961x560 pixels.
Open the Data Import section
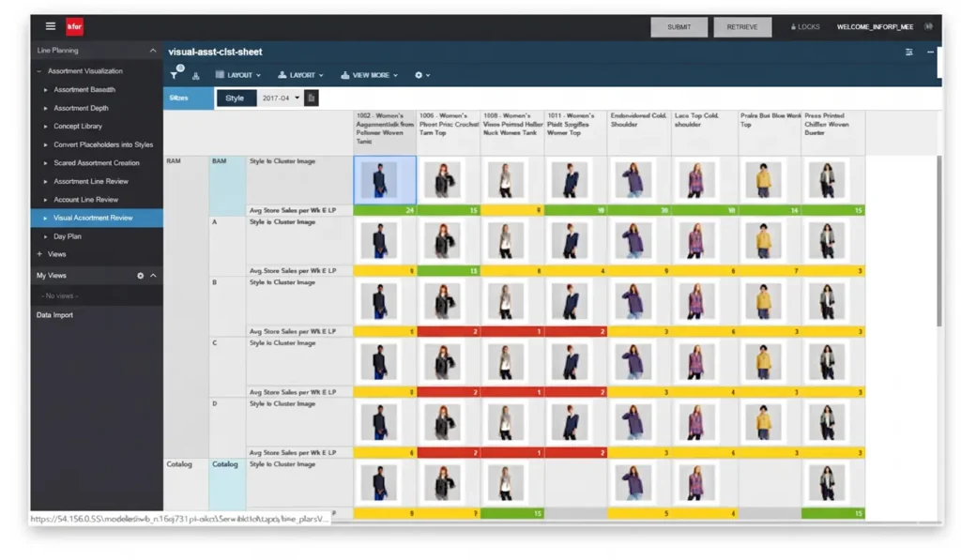(54, 315)
